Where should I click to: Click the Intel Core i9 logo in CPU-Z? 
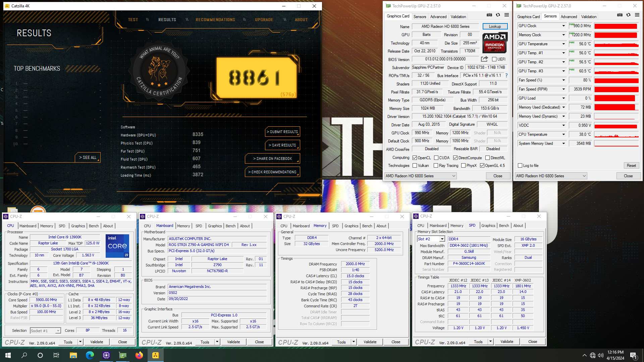point(117,246)
